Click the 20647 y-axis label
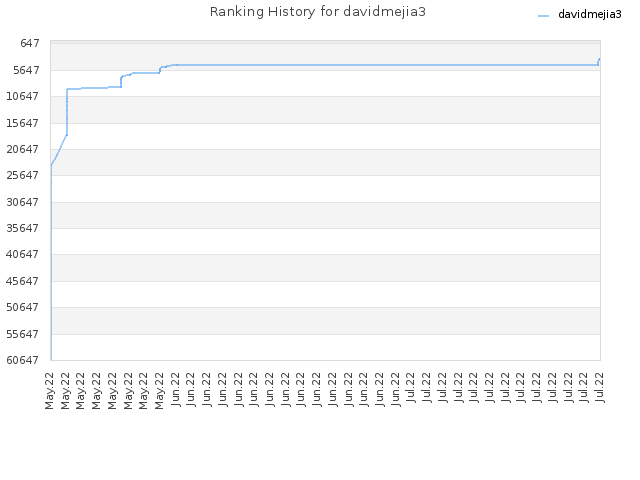The image size is (640, 480). (23, 149)
